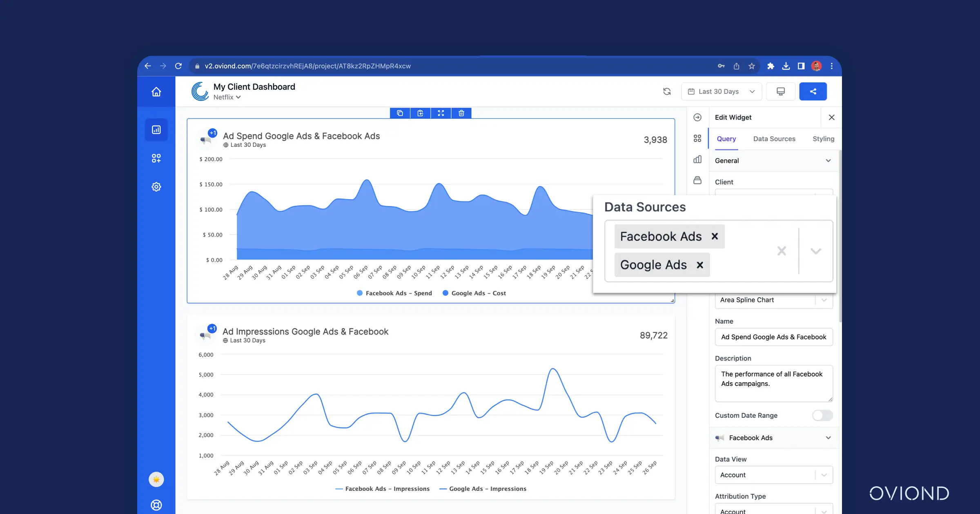Open the help lifebuoy icon in sidebar
The image size is (980, 514).
click(156, 505)
